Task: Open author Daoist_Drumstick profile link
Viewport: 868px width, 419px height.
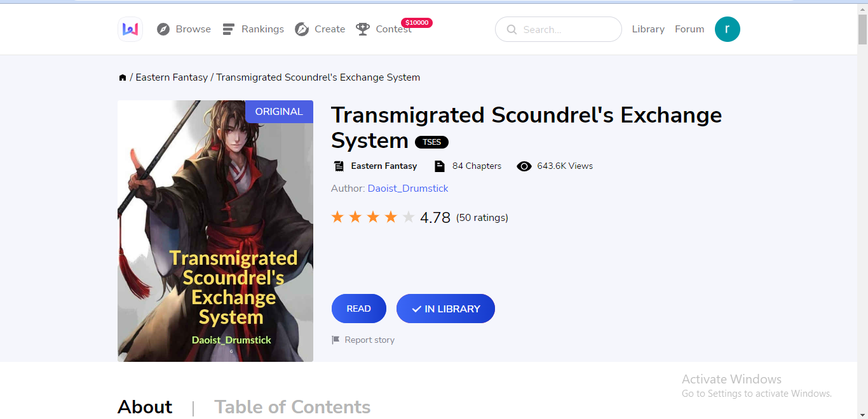Action: 408,189
